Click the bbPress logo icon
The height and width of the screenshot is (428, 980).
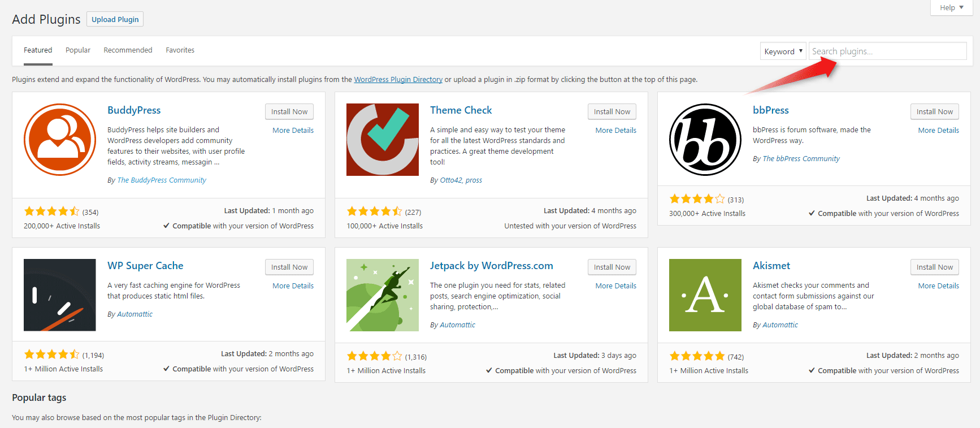click(705, 140)
